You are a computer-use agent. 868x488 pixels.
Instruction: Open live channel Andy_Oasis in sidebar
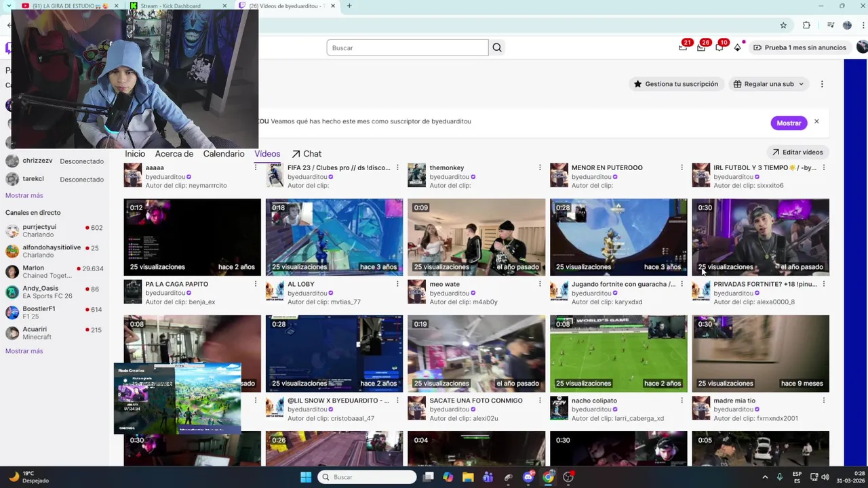click(x=54, y=292)
